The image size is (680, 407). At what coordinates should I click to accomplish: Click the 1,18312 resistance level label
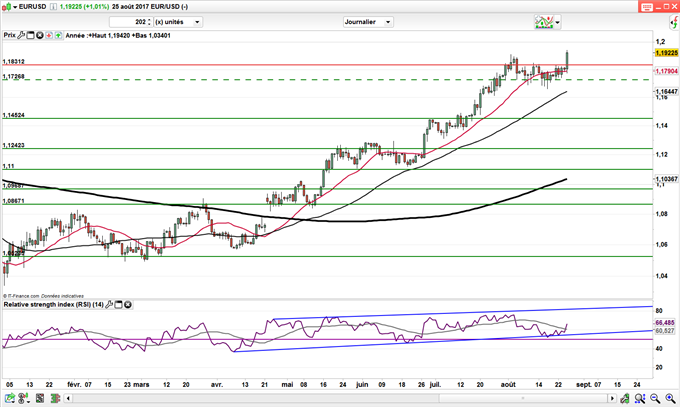13,62
